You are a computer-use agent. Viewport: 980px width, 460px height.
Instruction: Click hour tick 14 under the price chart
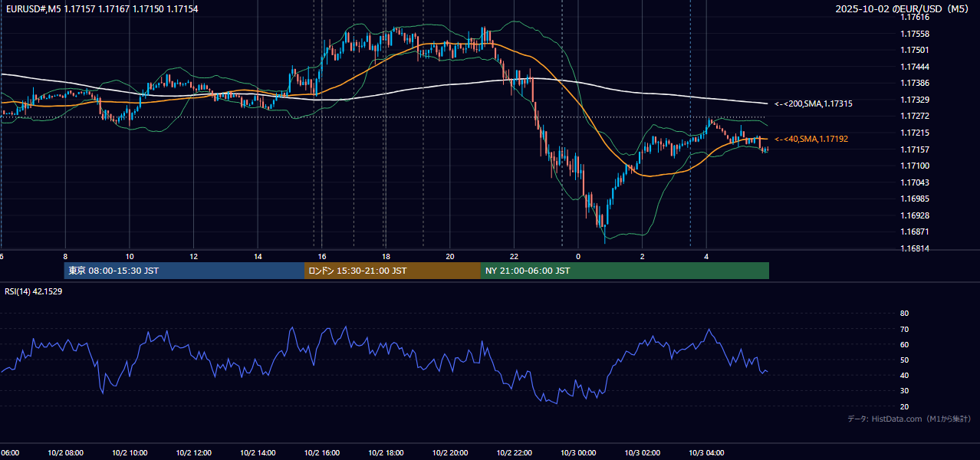[258, 257]
